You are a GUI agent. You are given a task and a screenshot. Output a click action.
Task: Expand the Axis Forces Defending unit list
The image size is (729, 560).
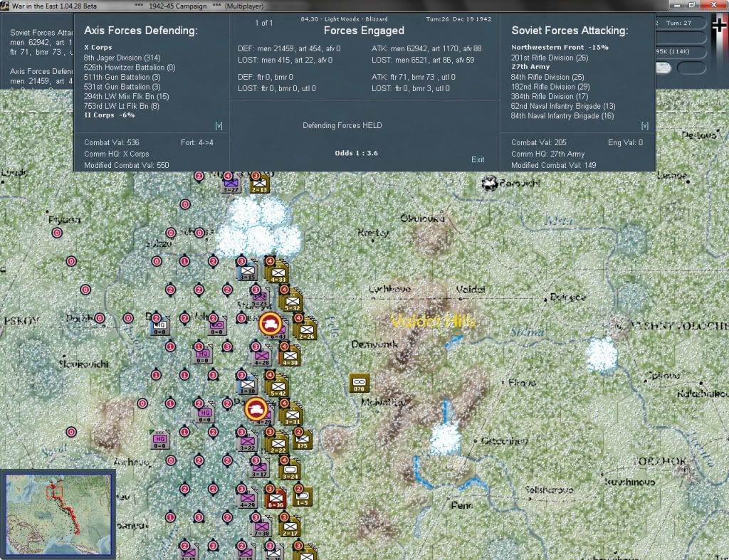tap(219, 125)
